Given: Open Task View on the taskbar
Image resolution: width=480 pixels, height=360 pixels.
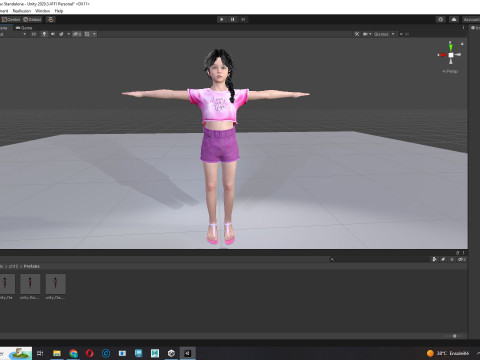Looking at the screenshot, I should [40, 353].
